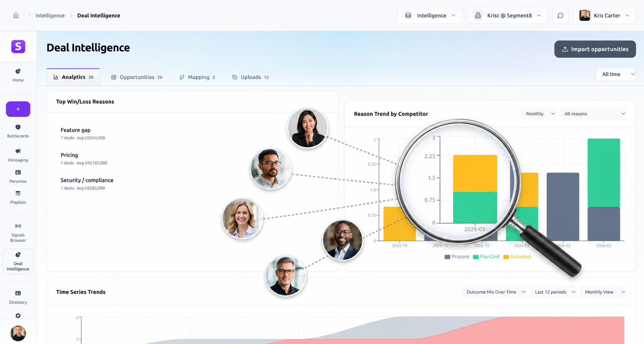Expand the Intelligence workspace dropdown
Viewport: 644px width, 344px height.
(x=429, y=15)
